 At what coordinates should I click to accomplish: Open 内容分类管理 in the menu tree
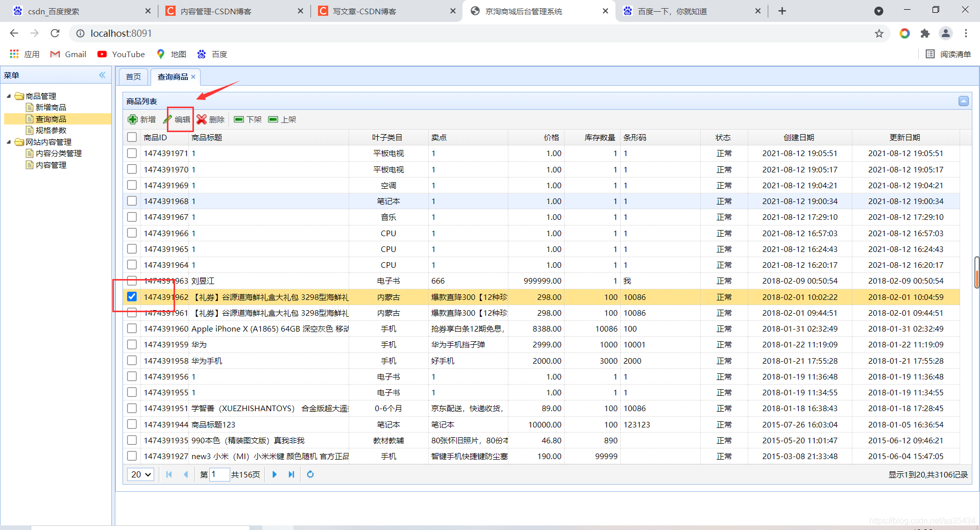coord(59,153)
